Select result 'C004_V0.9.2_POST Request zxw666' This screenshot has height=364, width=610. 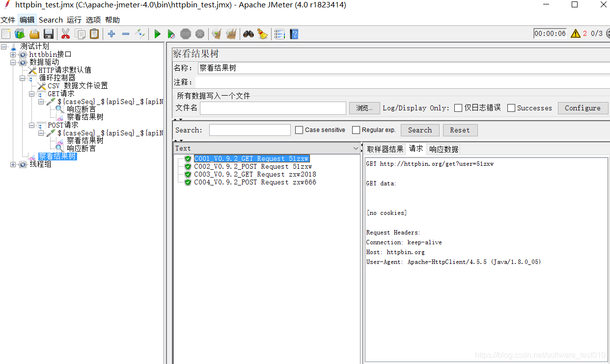coord(255,182)
